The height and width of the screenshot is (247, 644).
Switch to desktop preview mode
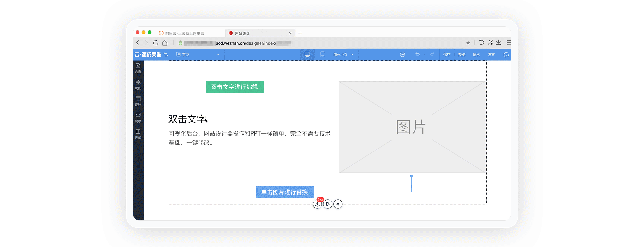point(307,54)
